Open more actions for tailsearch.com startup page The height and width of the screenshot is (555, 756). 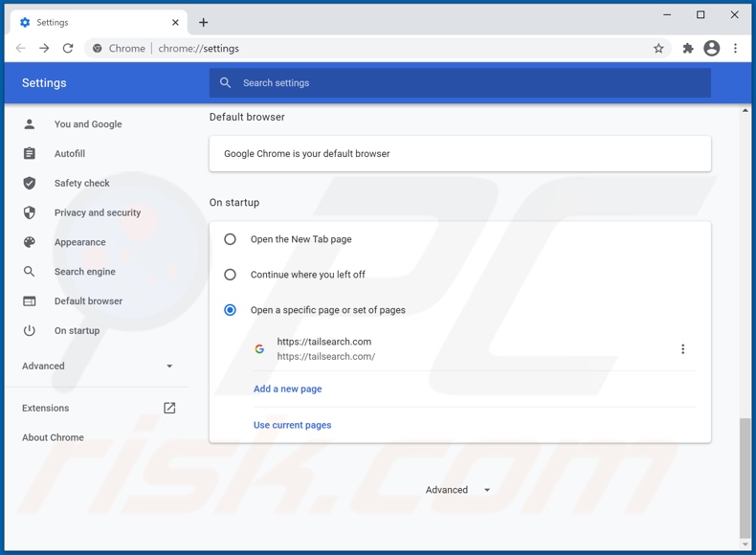(x=682, y=349)
